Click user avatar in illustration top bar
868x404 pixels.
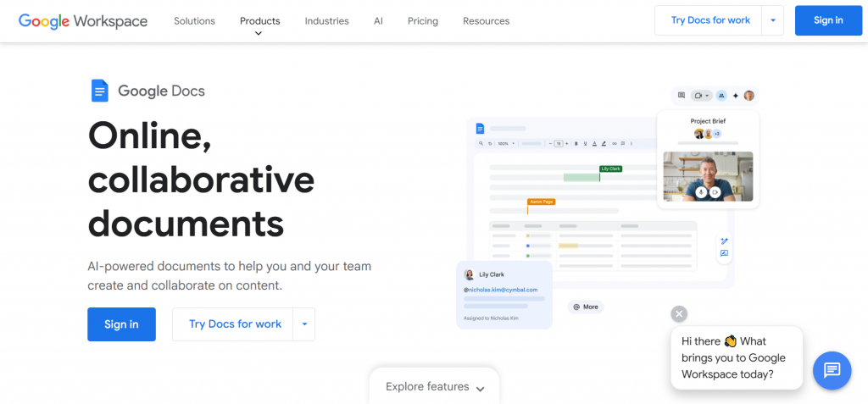pos(749,96)
